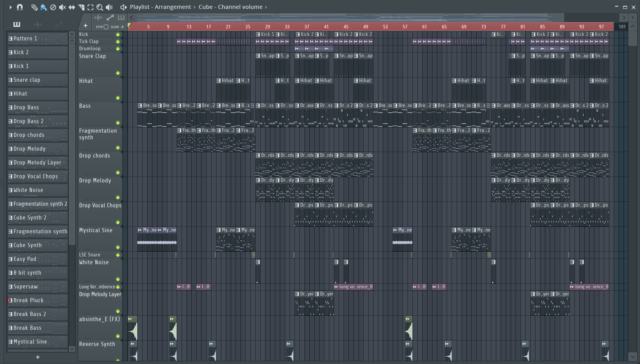This screenshot has width=640, height=364.
Task: Toggle automation clip focus icon
Action: [x=110, y=18]
